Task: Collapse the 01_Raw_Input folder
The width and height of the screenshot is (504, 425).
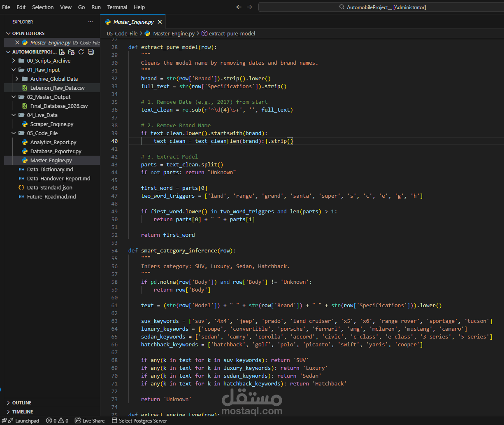Action: point(14,70)
